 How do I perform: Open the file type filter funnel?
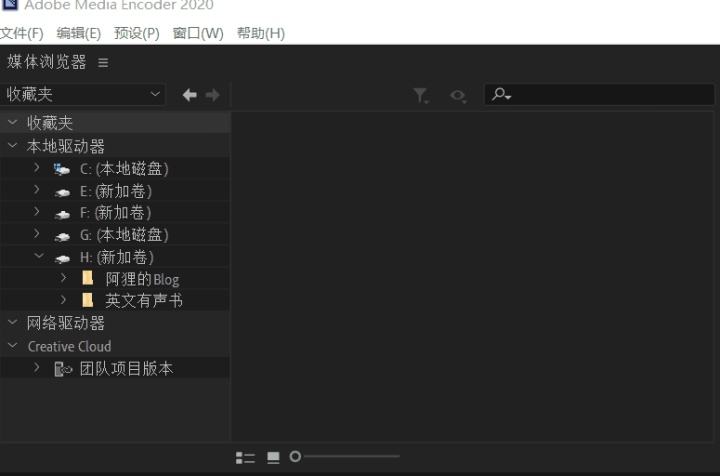coord(421,95)
